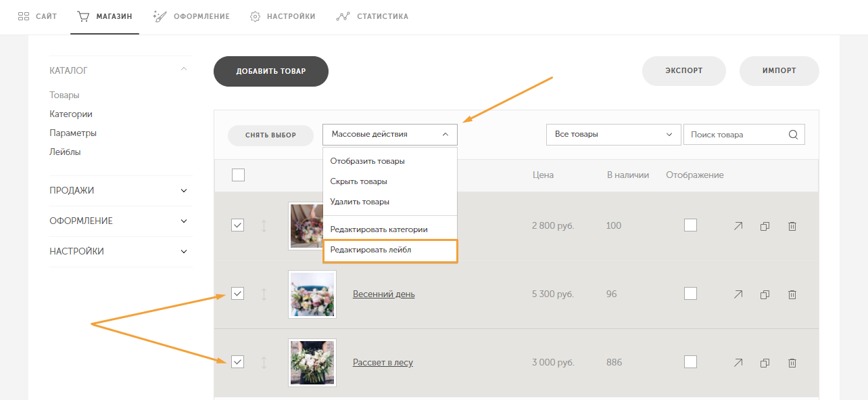The height and width of the screenshot is (400, 868).
Task: Expand the ПРОДАЖИ sidebar section
Action: (x=120, y=191)
